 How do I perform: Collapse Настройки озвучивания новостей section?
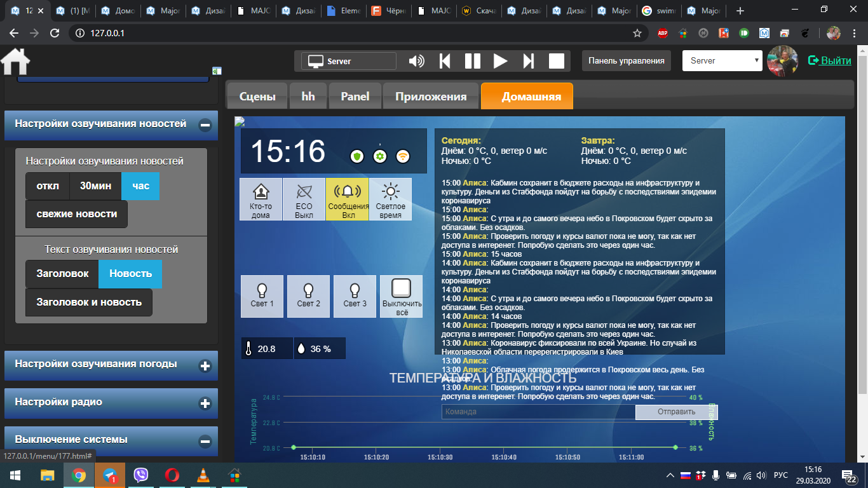[205, 125]
